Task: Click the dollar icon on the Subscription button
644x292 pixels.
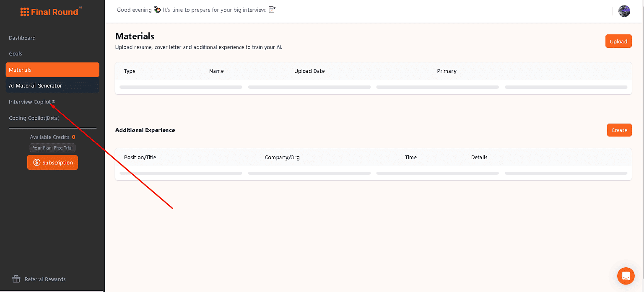Action: point(36,163)
